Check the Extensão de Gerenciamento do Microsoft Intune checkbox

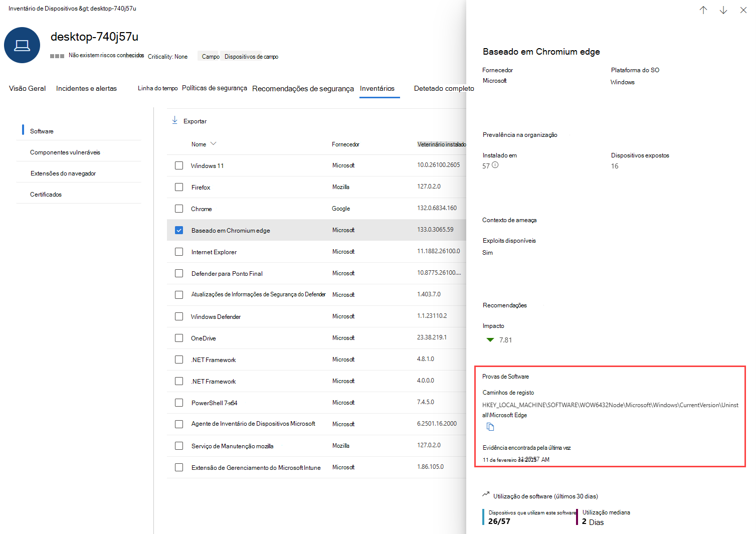[179, 467]
